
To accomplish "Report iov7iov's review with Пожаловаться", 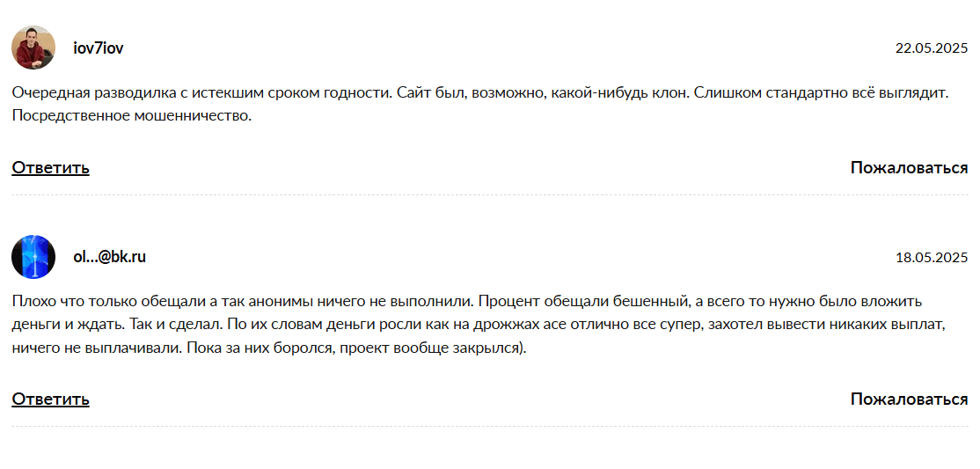I will click(x=909, y=168).
